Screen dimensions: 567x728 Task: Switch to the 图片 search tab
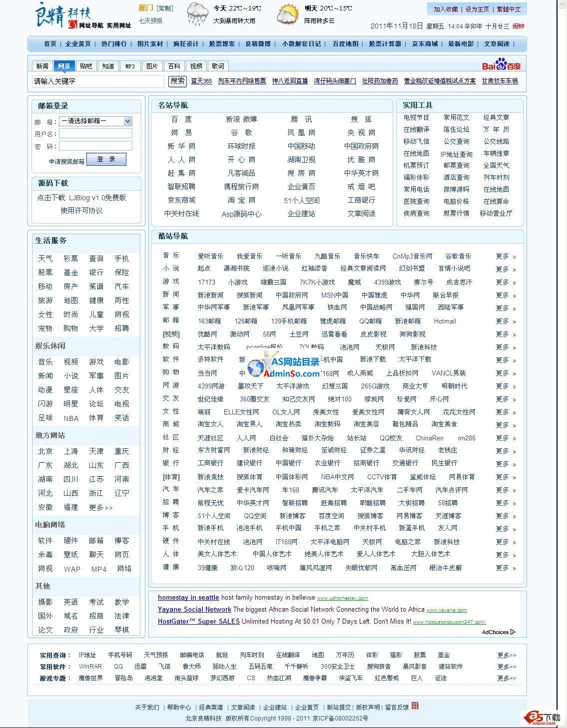click(x=152, y=66)
